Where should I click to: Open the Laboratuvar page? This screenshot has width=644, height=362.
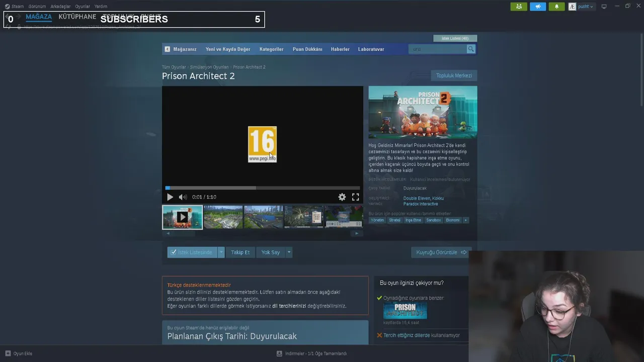point(371,49)
